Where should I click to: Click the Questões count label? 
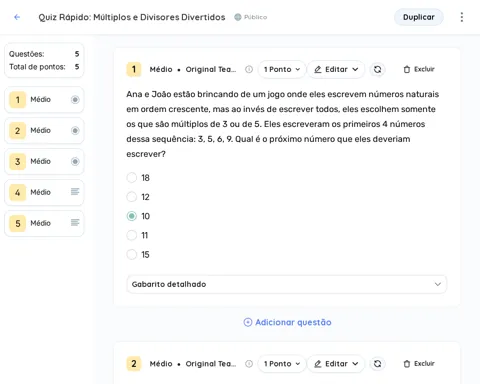pyautogui.click(x=27, y=54)
